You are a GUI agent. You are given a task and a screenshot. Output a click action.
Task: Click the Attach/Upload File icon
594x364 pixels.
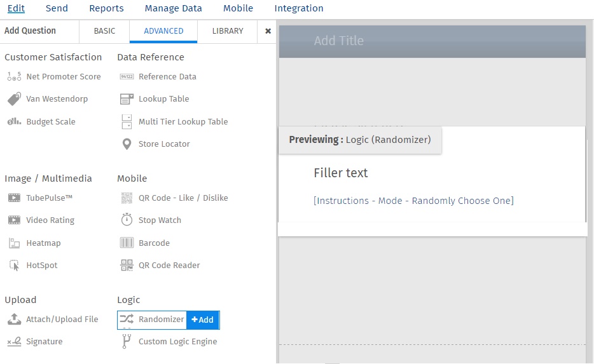(14, 320)
